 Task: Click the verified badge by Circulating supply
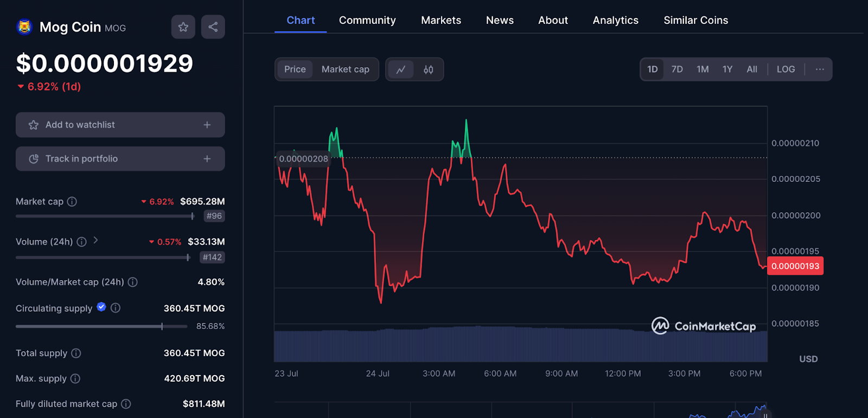pyautogui.click(x=101, y=307)
